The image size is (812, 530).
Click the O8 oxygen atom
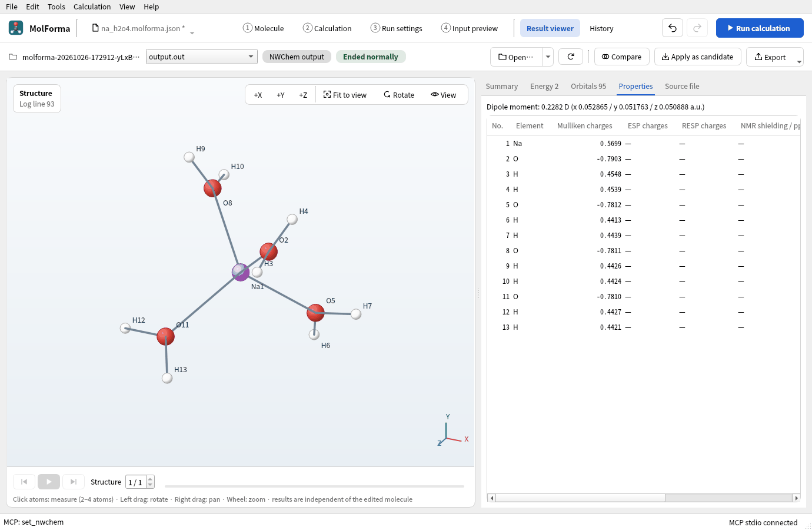pyautogui.click(x=212, y=188)
